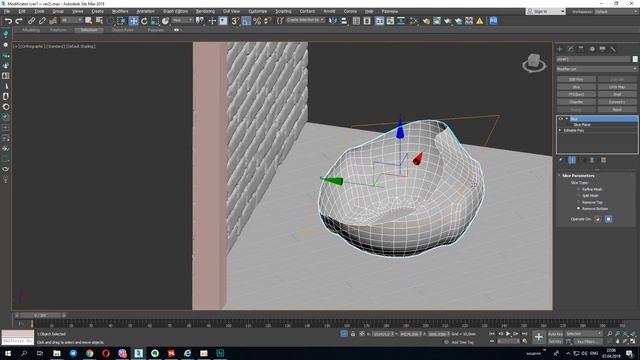Play the animation

(x=508, y=334)
